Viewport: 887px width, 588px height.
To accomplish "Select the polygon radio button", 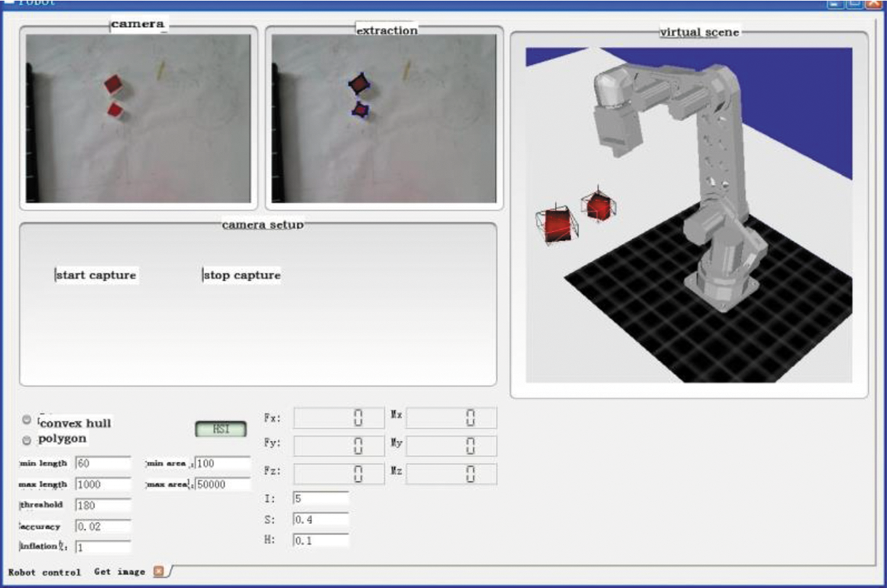I will coord(27,440).
